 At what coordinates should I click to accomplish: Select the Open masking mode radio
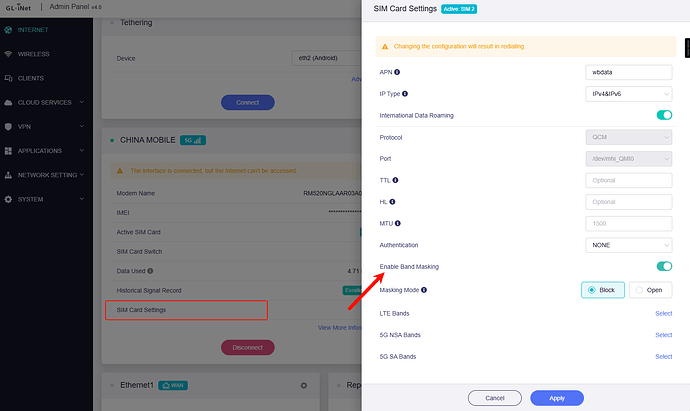point(650,290)
